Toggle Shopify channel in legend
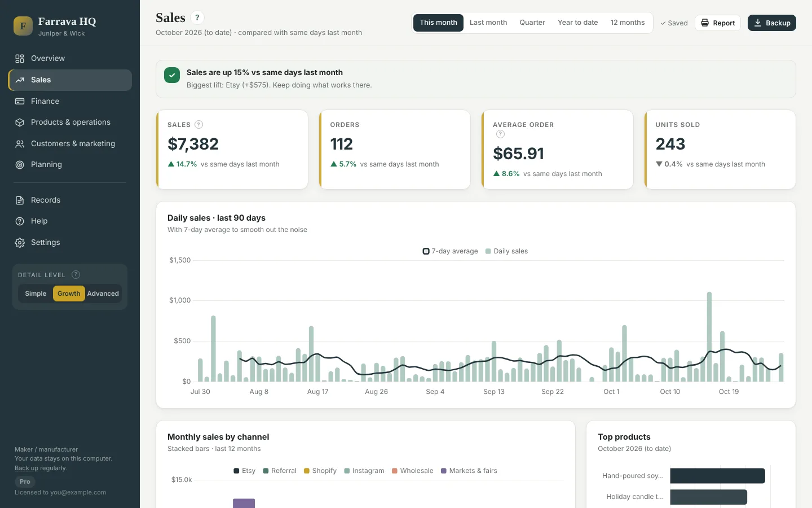 coord(320,471)
